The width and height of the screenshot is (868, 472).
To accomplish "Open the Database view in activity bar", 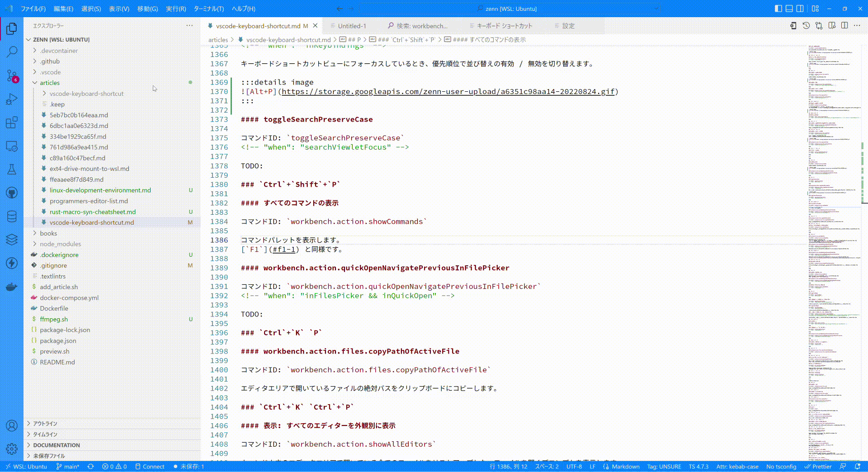I will [x=12, y=217].
